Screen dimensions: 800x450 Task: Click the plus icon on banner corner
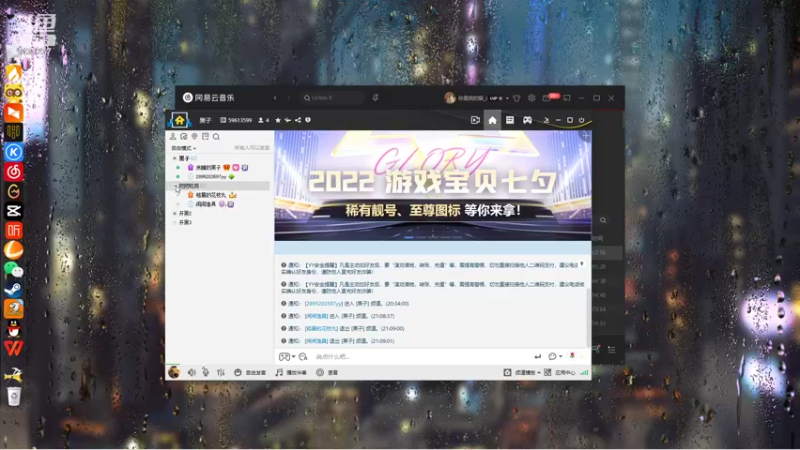pos(586,136)
